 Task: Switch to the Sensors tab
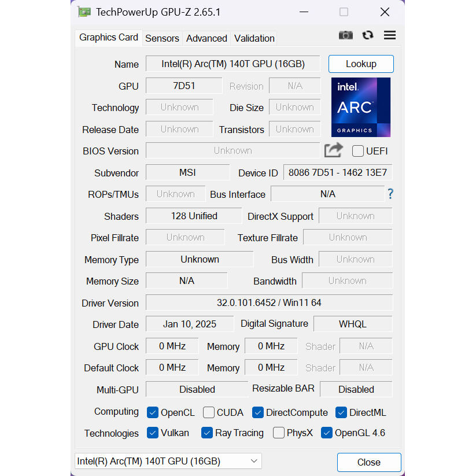[x=162, y=39]
